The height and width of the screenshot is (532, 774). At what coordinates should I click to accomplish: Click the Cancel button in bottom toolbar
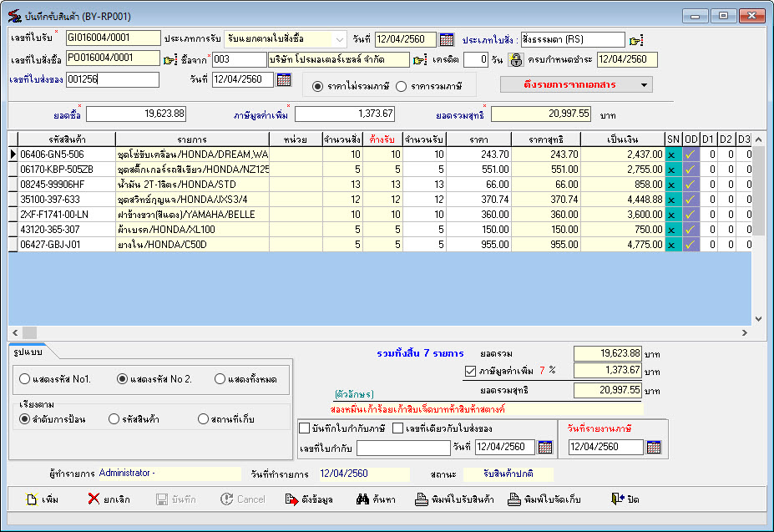[x=242, y=499]
